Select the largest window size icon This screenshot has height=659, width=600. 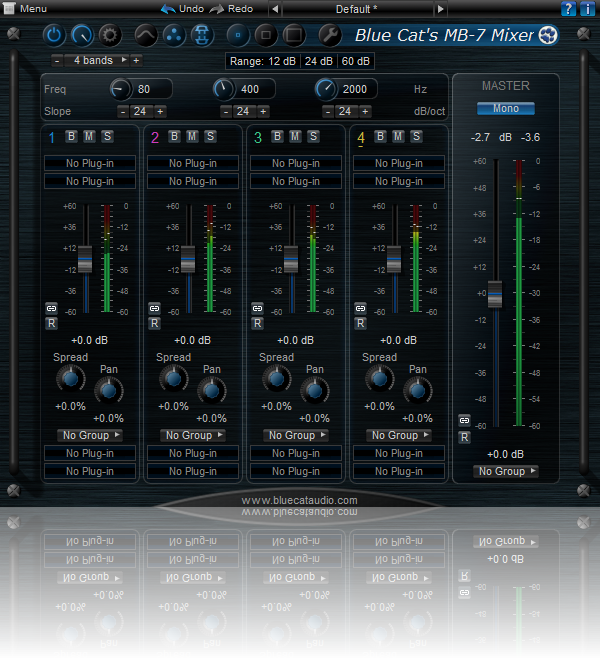(x=294, y=35)
